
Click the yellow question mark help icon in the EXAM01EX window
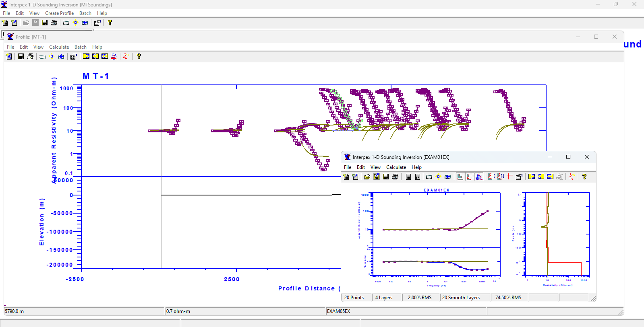[x=584, y=177]
